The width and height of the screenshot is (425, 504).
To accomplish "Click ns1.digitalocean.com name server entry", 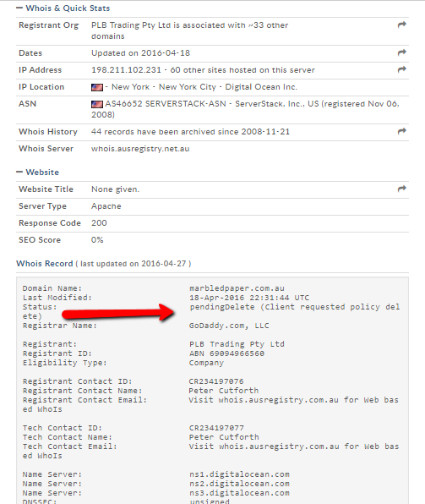I will pos(239,474).
